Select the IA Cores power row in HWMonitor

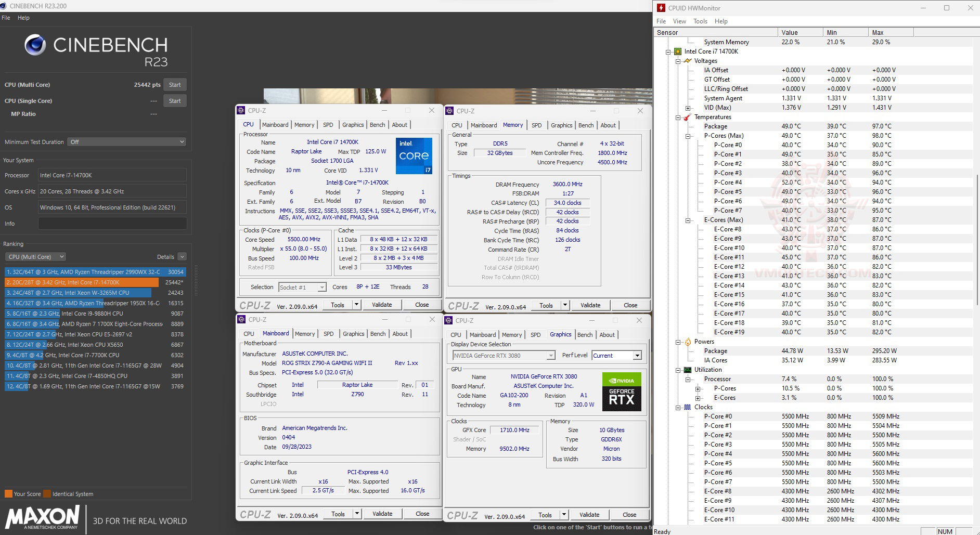813,360
